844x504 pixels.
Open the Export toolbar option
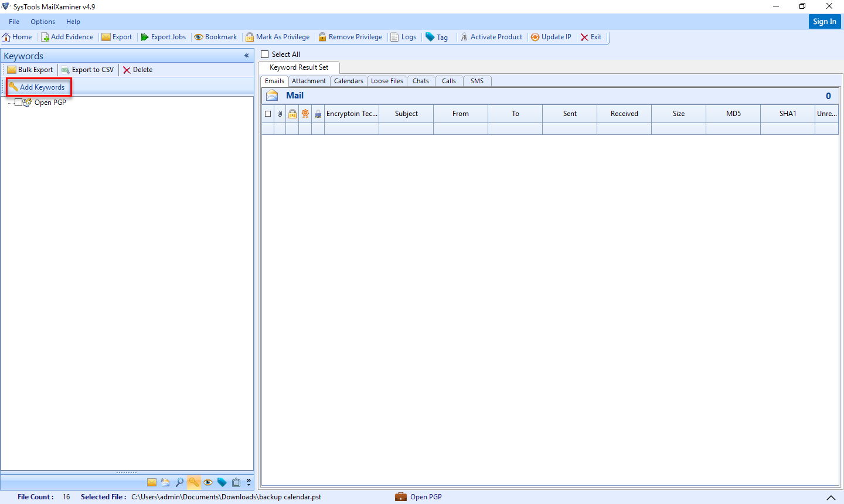(117, 37)
